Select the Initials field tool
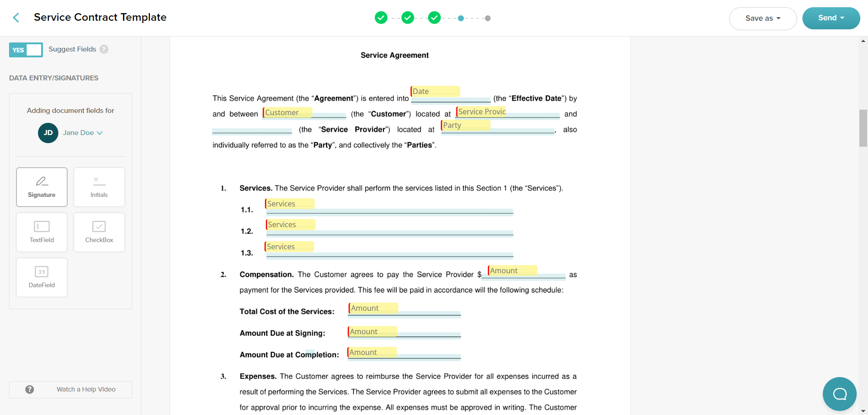The image size is (868, 415). pyautogui.click(x=99, y=187)
